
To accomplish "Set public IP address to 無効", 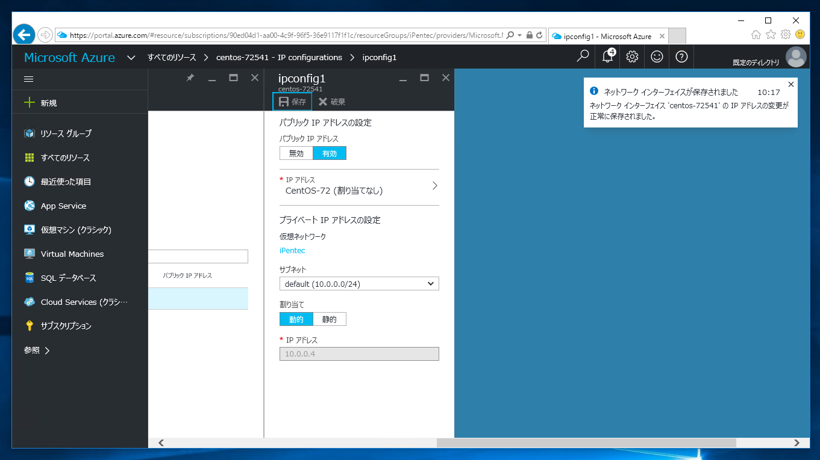I will [x=296, y=153].
